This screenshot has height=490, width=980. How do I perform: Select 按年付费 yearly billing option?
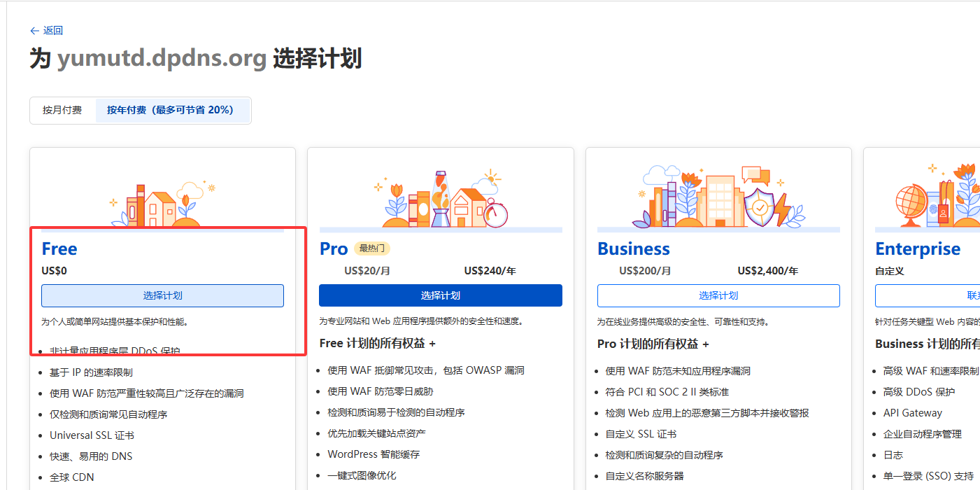[170, 110]
